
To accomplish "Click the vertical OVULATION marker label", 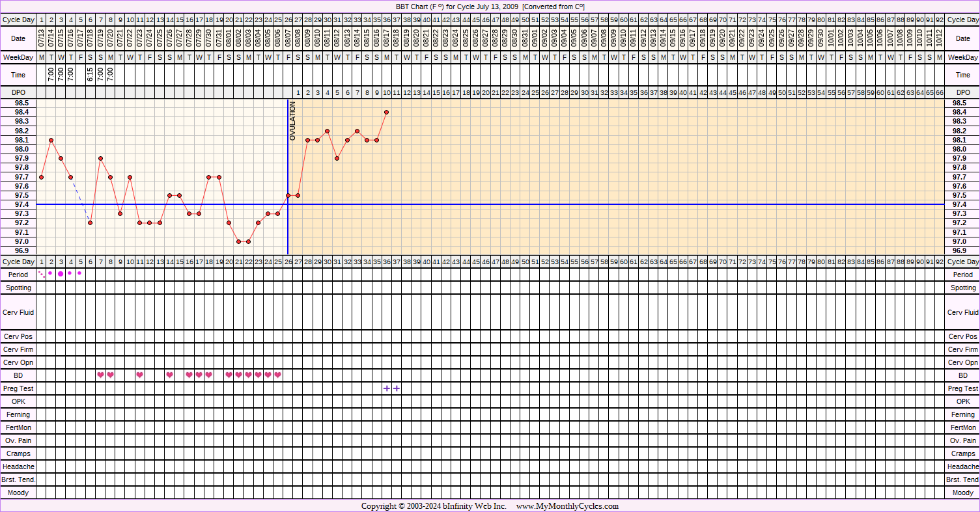I will [292, 121].
